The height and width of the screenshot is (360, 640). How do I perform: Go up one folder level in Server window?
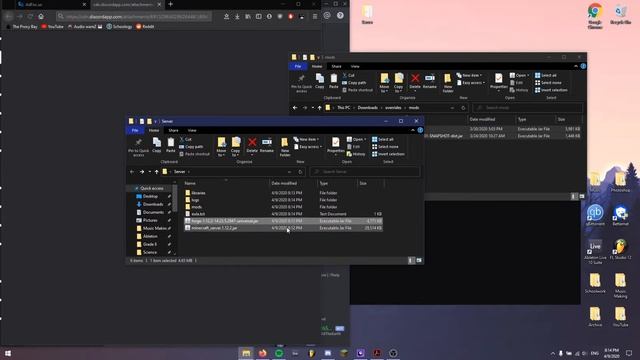point(156,172)
